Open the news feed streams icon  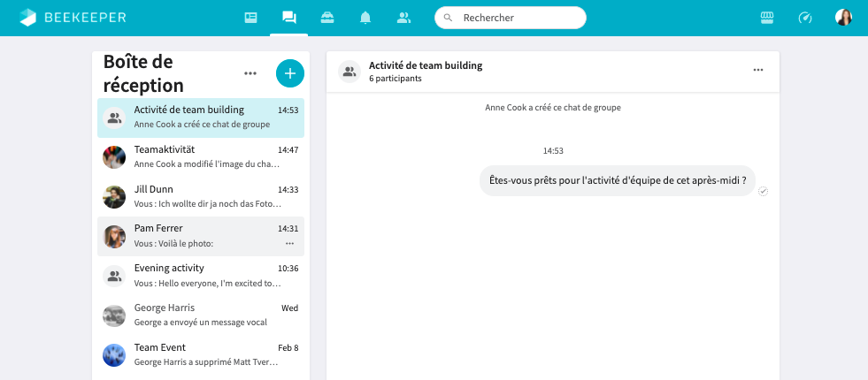[x=250, y=18]
